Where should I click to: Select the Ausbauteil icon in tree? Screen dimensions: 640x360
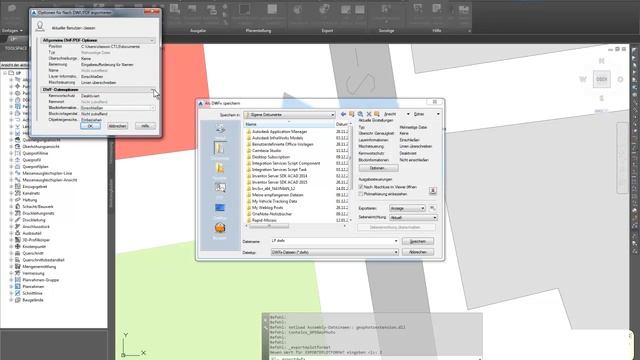coord(18,233)
